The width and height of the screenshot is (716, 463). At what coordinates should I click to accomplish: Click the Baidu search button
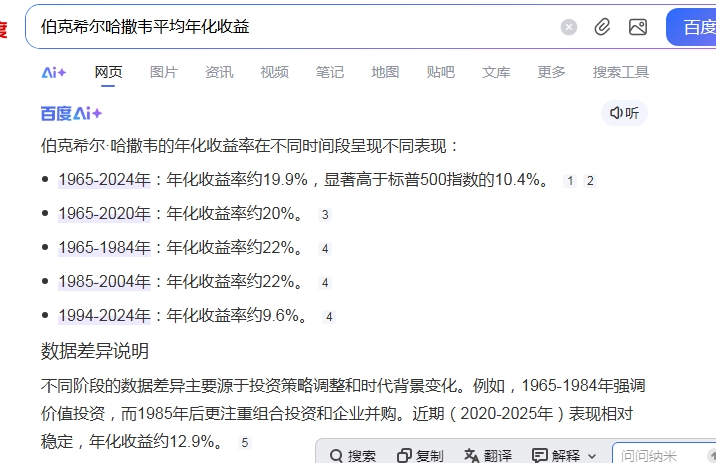(x=691, y=27)
